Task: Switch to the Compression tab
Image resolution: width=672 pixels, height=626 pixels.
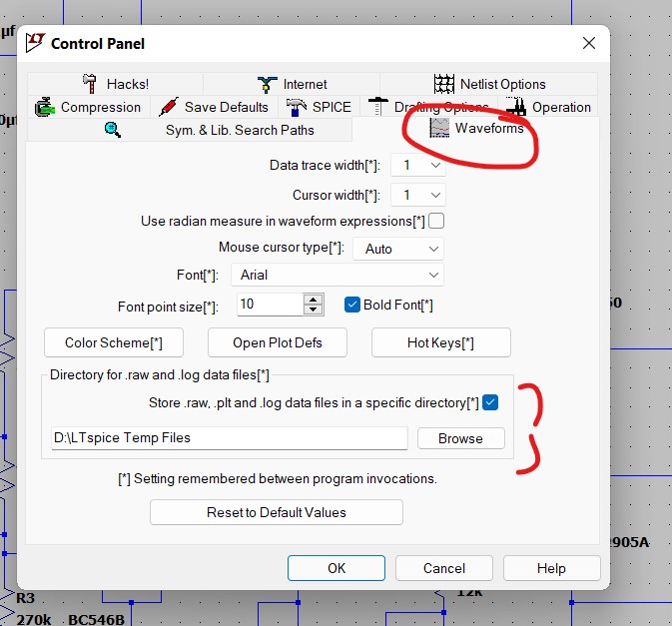Action: [x=89, y=107]
